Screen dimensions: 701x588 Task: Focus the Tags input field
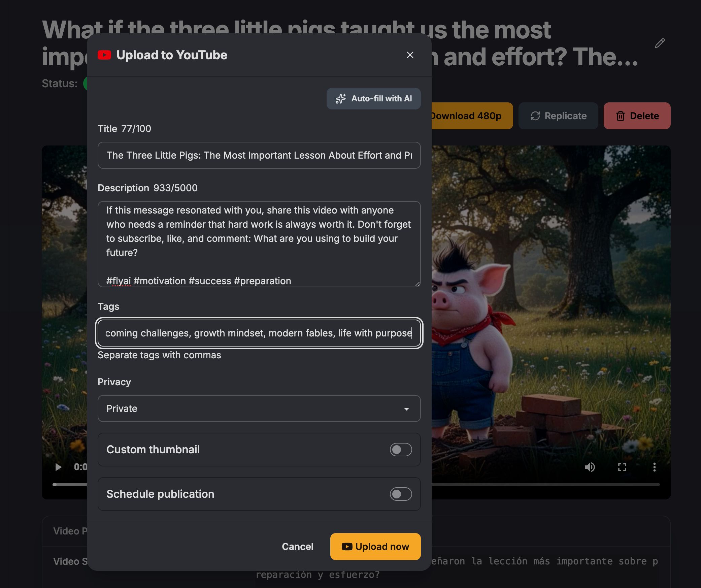tap(259, 333)
